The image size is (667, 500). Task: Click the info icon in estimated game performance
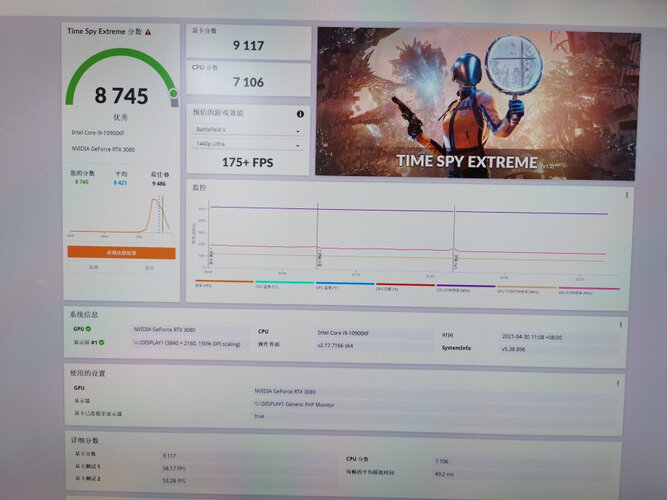(300, 114)
